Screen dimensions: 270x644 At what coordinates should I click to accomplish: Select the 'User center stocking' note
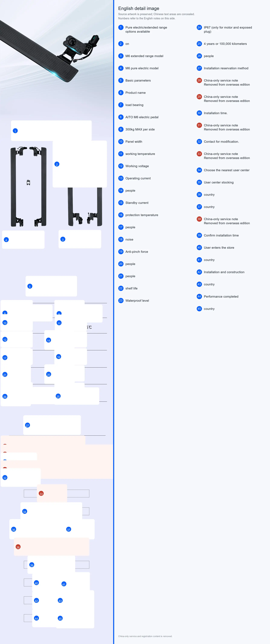[219, 183]
